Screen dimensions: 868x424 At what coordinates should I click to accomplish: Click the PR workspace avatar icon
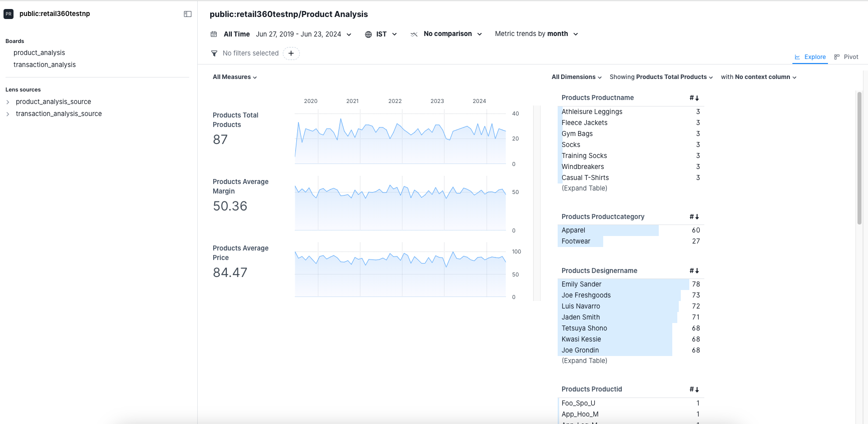coord(9,14)
